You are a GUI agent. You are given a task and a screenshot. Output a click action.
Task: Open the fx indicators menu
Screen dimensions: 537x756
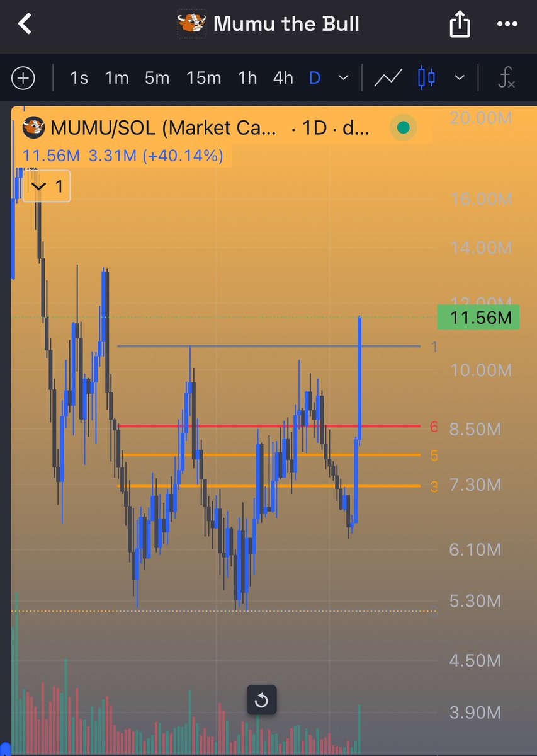coord(506,79)
